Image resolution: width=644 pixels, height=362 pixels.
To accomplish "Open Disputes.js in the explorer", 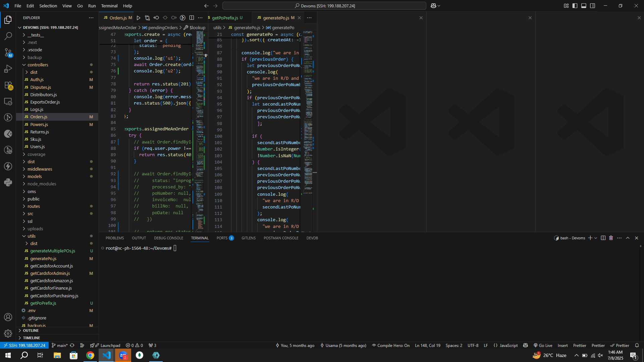I will pyautogui.click(x=57, y=87).
